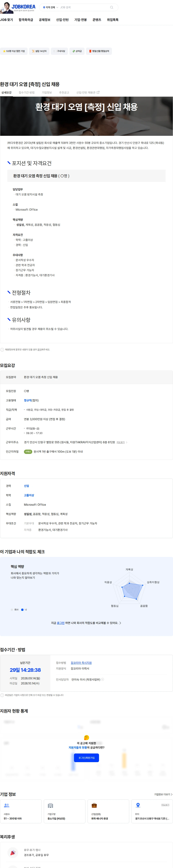Open the 지도보기 map link beside 근무지주소
The image size is (173, 868).
coord(121,442)
